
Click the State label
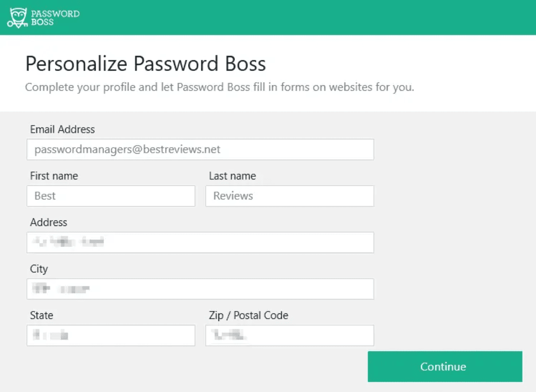(41, 315)
